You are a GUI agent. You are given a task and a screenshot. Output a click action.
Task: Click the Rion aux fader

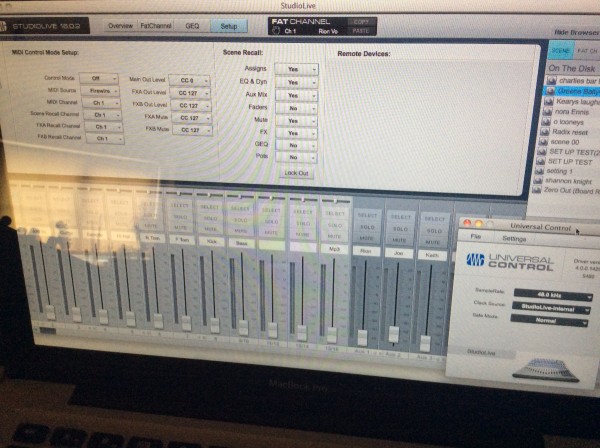pos(362,337)
